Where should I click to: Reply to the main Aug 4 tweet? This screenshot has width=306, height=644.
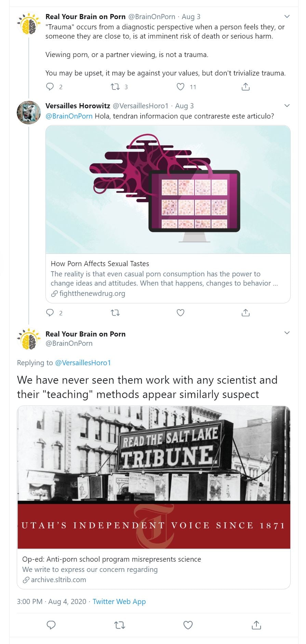tap(51, 625)
